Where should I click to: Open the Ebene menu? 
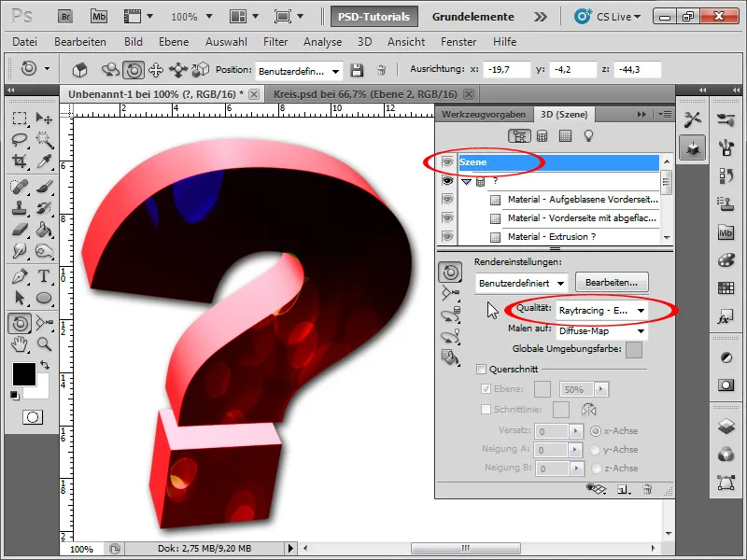pos(174,42)
